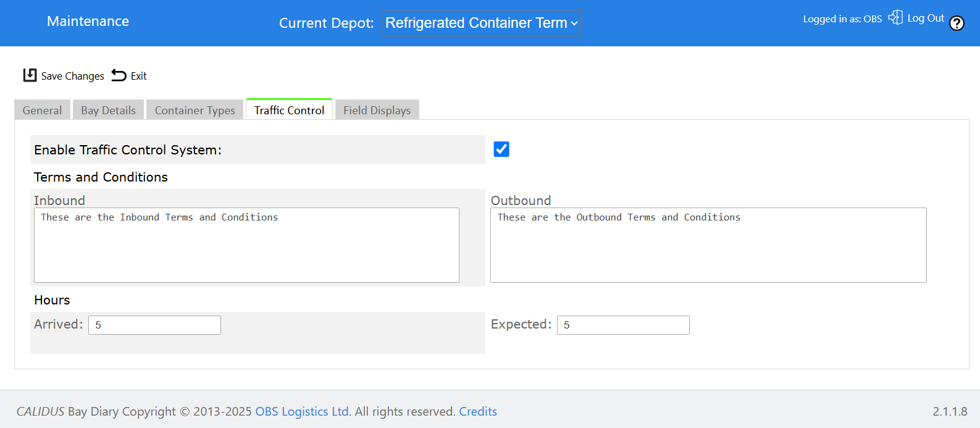This screenshot has width=980, height=428.
Task: Click the Log Out link text
Action: click(926, 18)
